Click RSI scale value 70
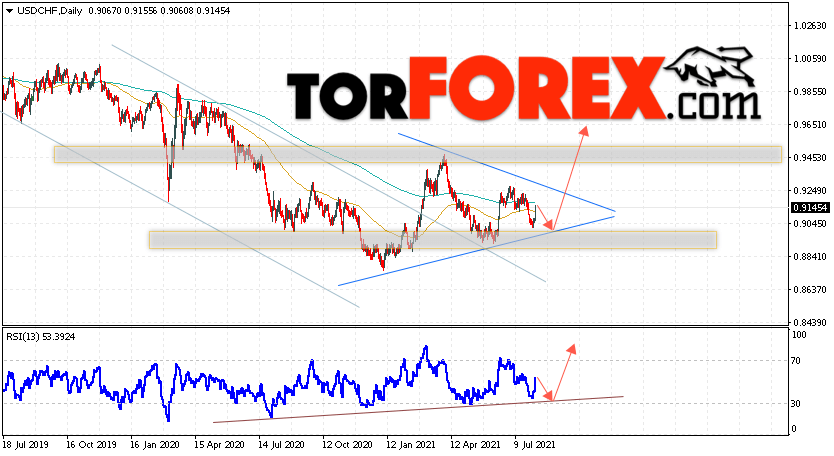The height and width of the screenshot is (456, 834). [x=796, y=361]
